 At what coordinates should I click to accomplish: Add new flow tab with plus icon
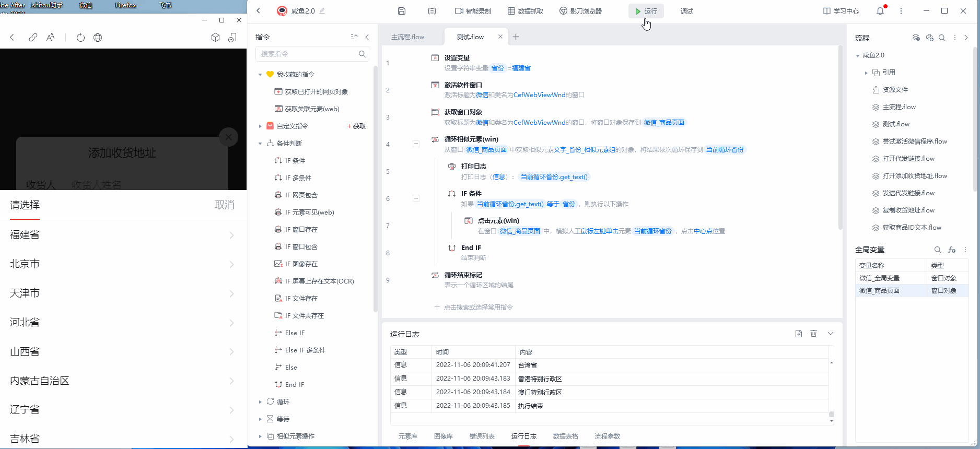pyautogui.click(x=516, y=37)
